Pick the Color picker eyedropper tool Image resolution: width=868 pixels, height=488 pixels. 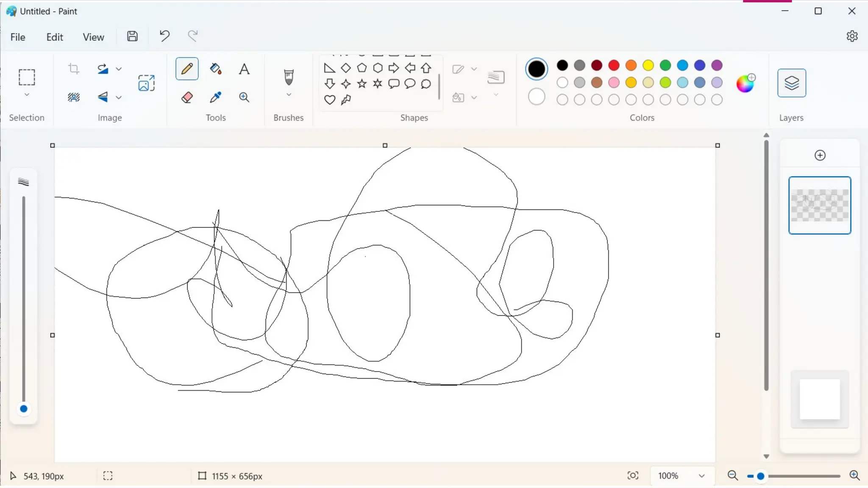click(215, 97)
